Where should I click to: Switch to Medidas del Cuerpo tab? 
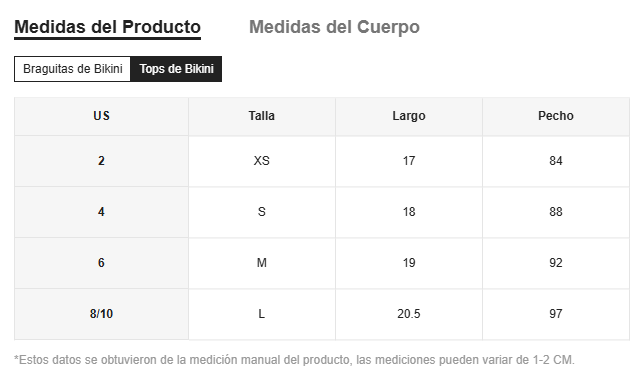click(334, 27)
